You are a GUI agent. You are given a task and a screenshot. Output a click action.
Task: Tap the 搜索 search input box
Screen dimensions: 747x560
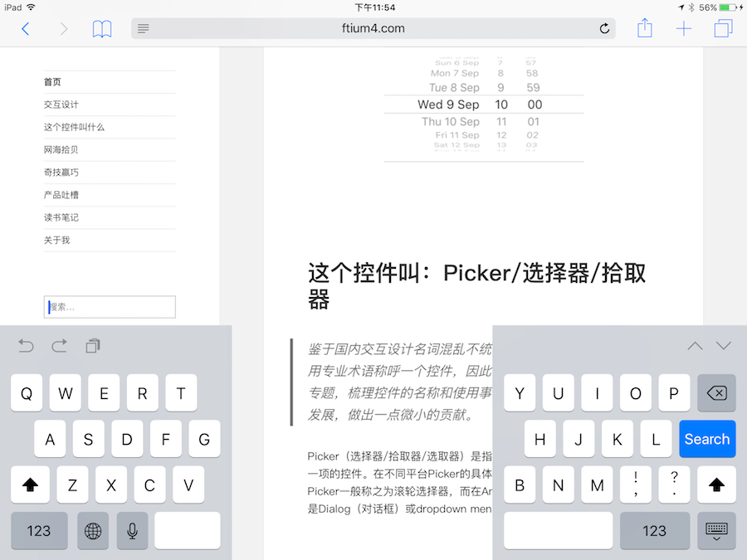coord(110,307)
